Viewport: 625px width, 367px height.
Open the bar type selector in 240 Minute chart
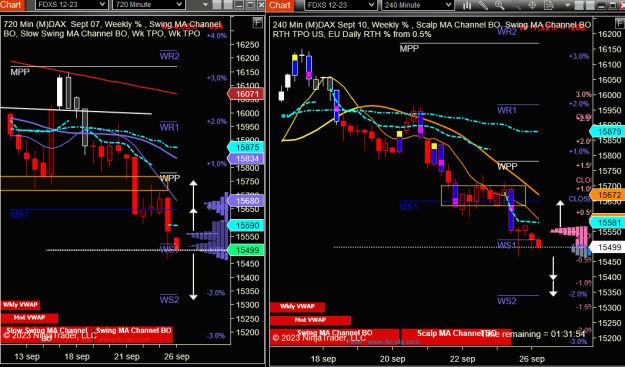tap(467, 5)
